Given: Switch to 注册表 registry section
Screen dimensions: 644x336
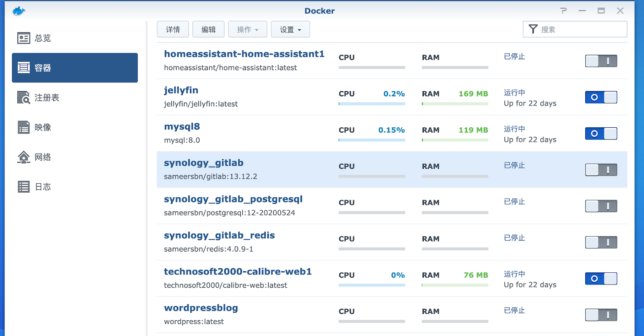Looking at the screenshot, I should (x=75, y=97).
